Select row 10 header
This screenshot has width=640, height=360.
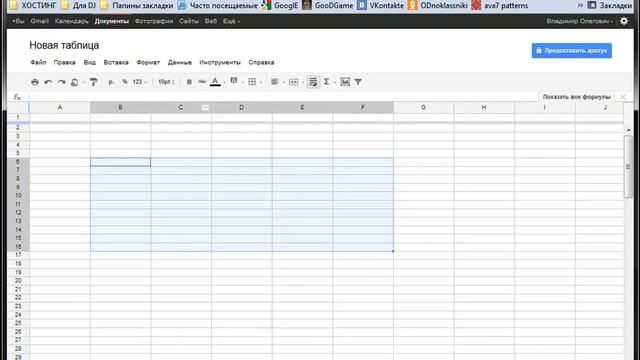[18, 196]
